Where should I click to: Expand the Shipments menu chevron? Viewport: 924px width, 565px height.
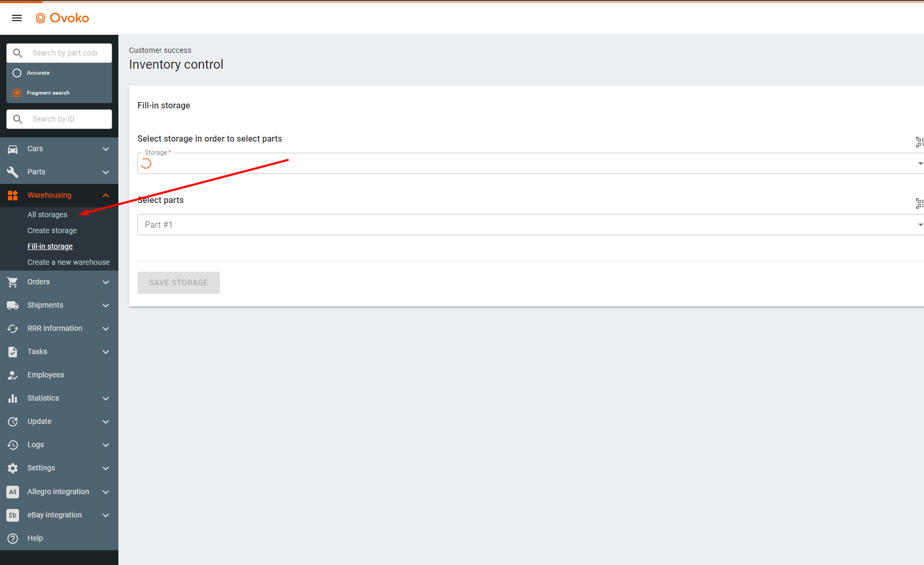click(x=106, y=305)
